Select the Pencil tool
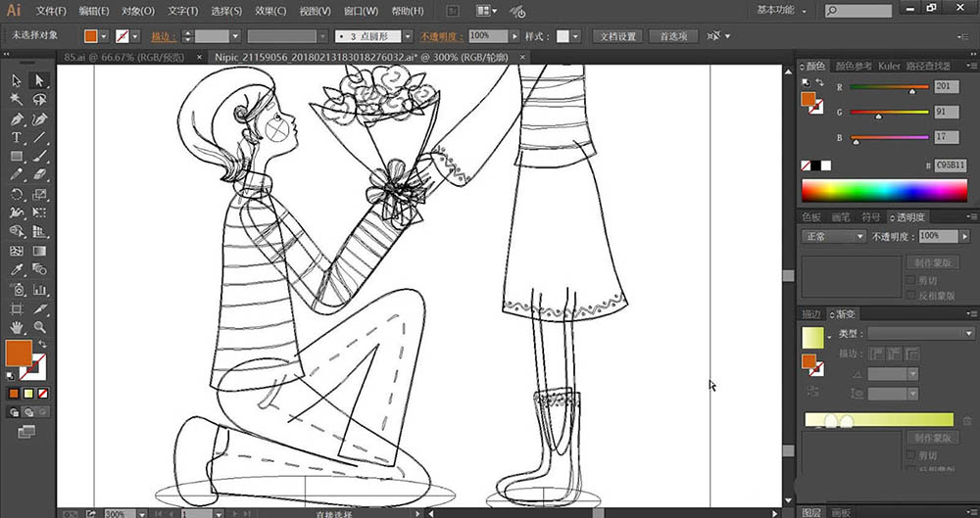 click(x=17, y=174)
